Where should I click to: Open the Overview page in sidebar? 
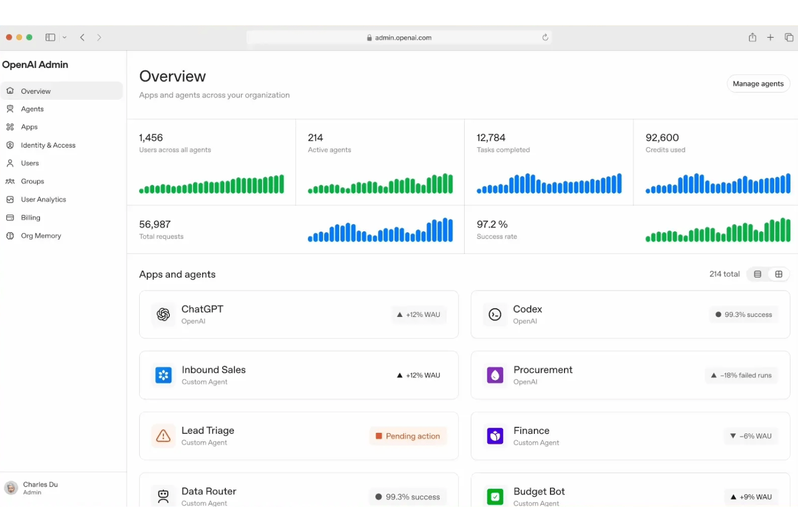click(x=62, y=91)
